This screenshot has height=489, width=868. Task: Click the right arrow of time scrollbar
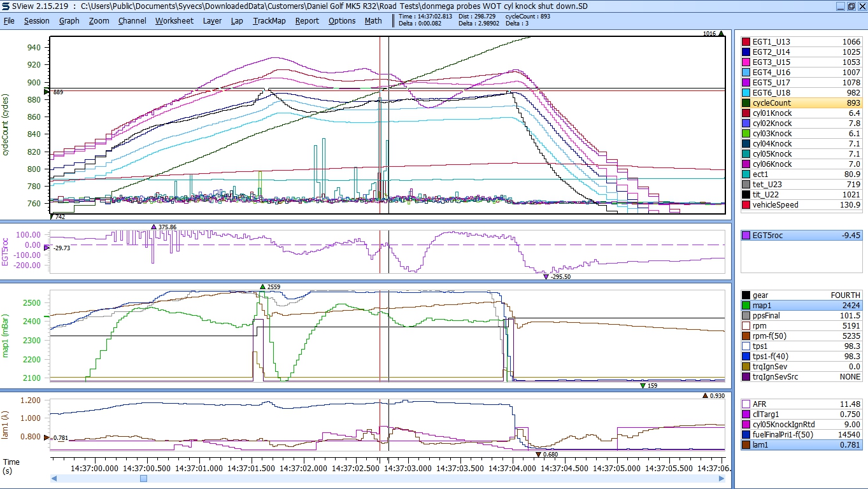tap(721, 478)
